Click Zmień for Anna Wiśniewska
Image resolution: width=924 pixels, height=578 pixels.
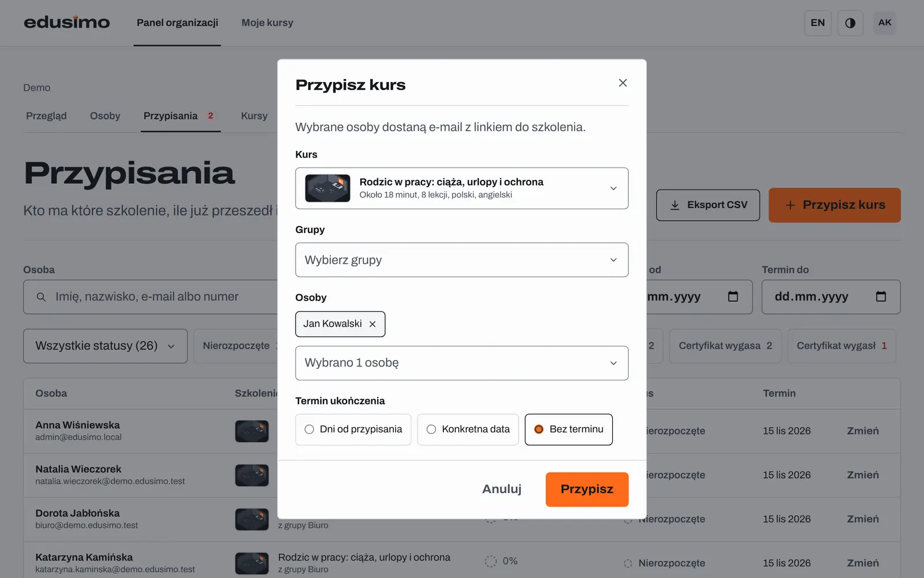tap(863, 431)
